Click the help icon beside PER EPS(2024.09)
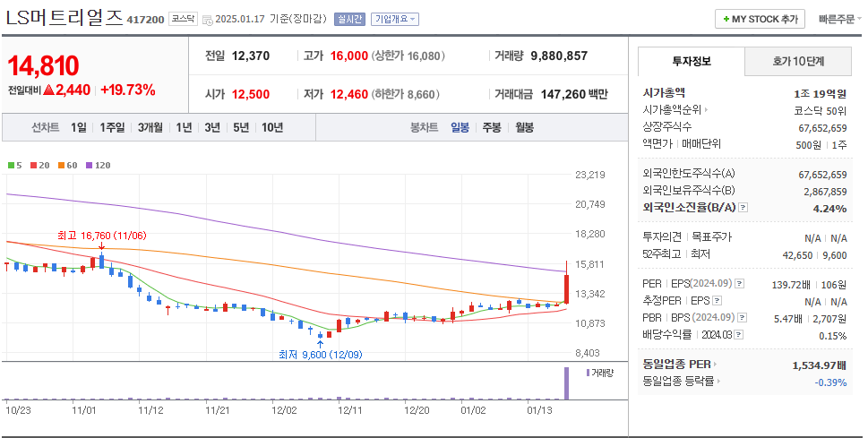Screen dimensions: 868x438 click(741, 284)
